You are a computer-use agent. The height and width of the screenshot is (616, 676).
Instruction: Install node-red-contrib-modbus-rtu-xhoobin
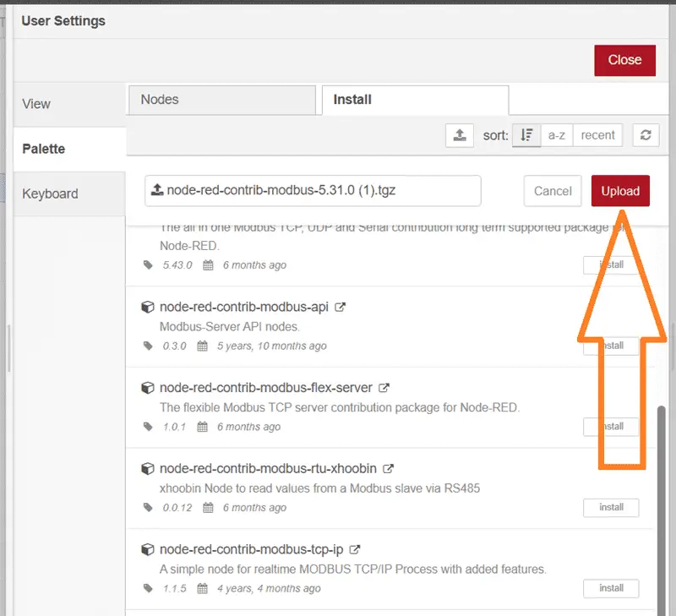pos(611,507)
